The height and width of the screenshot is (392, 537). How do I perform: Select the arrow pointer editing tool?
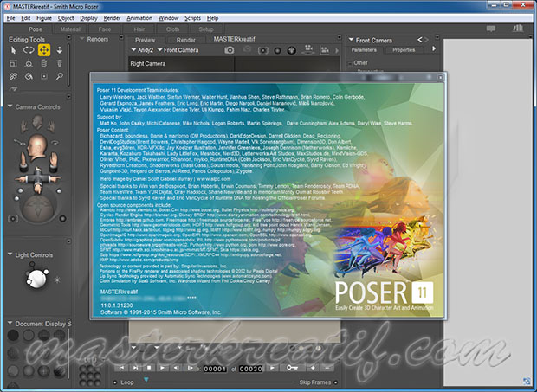[13, 50]
